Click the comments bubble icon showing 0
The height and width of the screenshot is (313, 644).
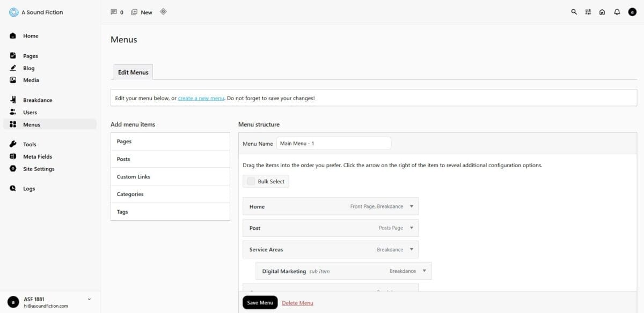[114, 12]
